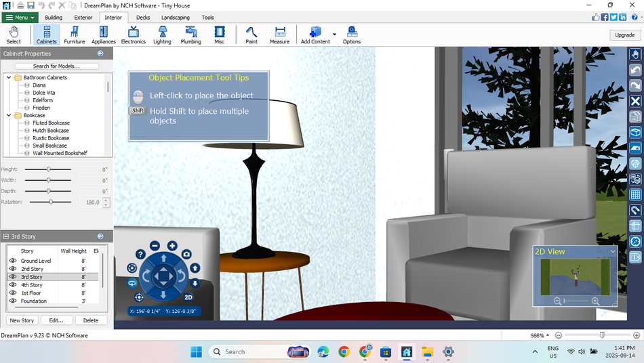Click the camera snapshot button
Viewport: 644px width, 363px height.
coord(186,255)
